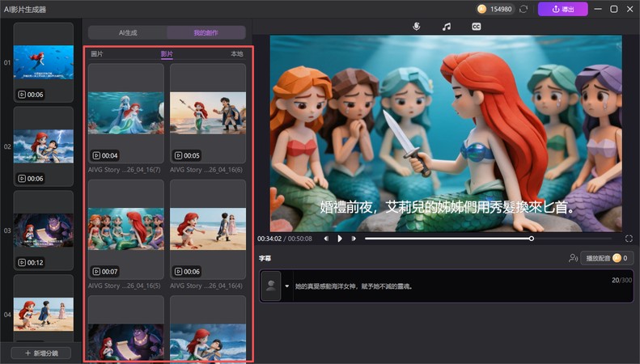Switch to the AI生成 tab
Screen dimensions: 640x364
click(127, 32)
